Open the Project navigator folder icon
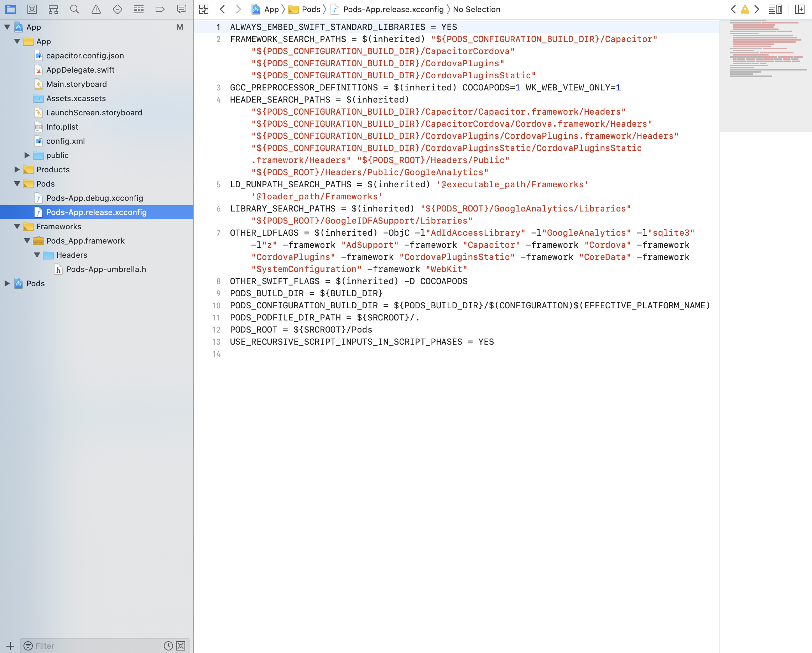 tap(11, 9)
